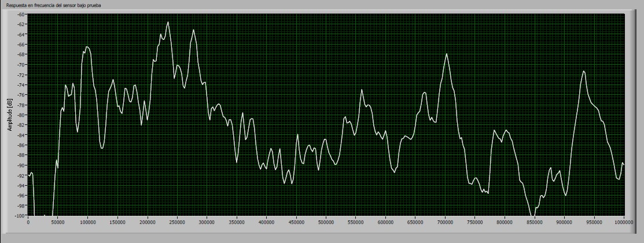The width and height of the screenshot is (644, 243).
Task: Click the -68 Y-axis tick label
Action: tap(22, 54)
